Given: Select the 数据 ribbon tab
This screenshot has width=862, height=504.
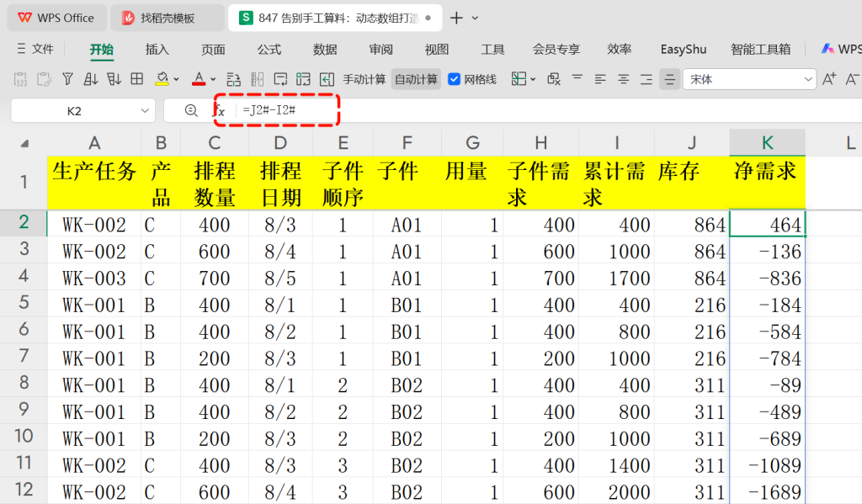Looking at the screenshot, I should pyautogui.click(x=325, y=50).
